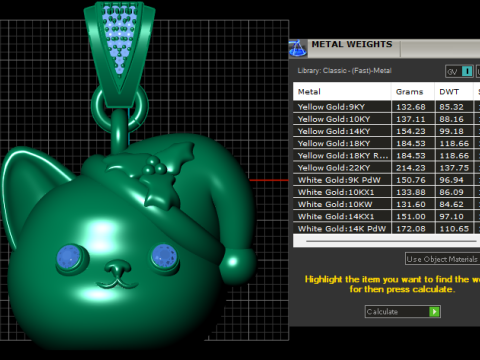This screenshot has width=480, height=360.
Task: Click the horizontal scrollbar under the metal table
Action: 391,241
